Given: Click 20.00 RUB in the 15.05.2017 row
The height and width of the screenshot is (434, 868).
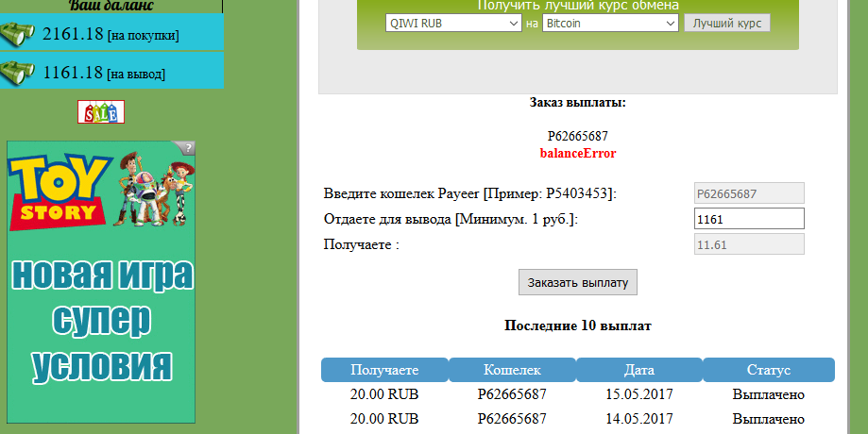Looking at the screenshot, I should tap(384, 394).
